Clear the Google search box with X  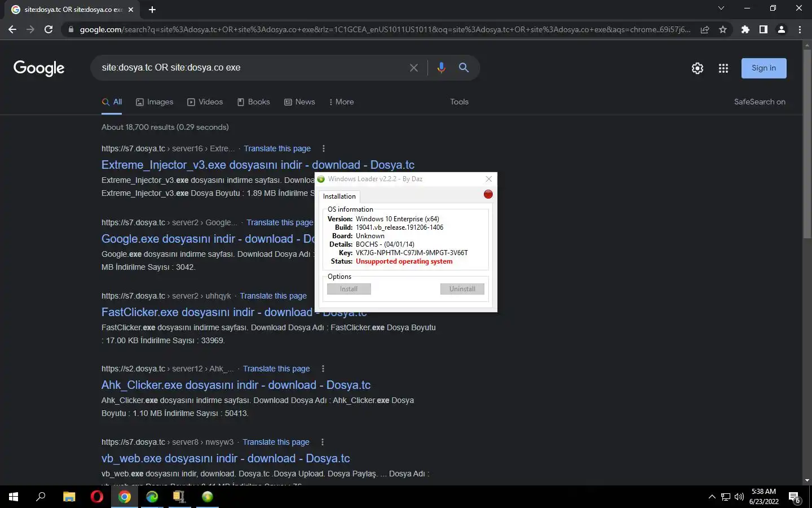point(414,68)
